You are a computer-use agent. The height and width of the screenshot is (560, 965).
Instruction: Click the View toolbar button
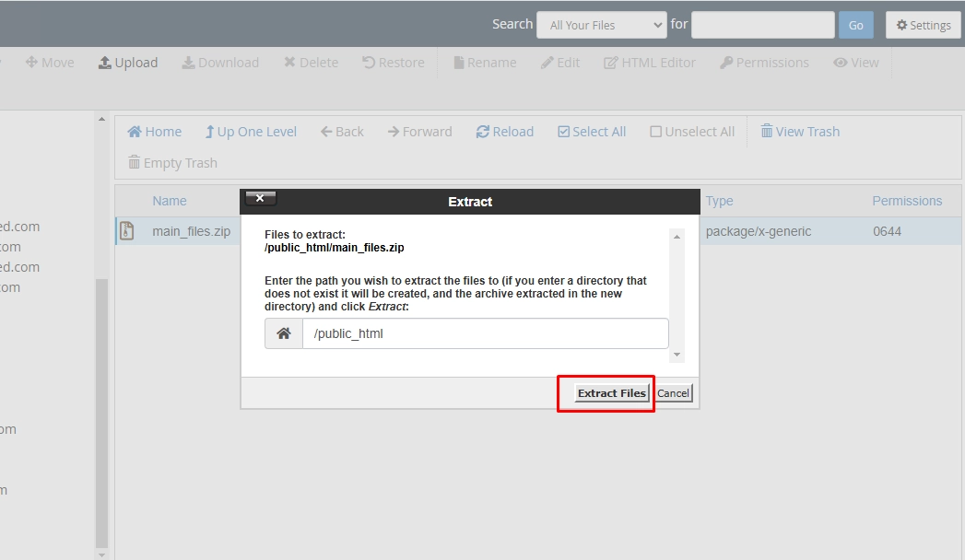856,63
